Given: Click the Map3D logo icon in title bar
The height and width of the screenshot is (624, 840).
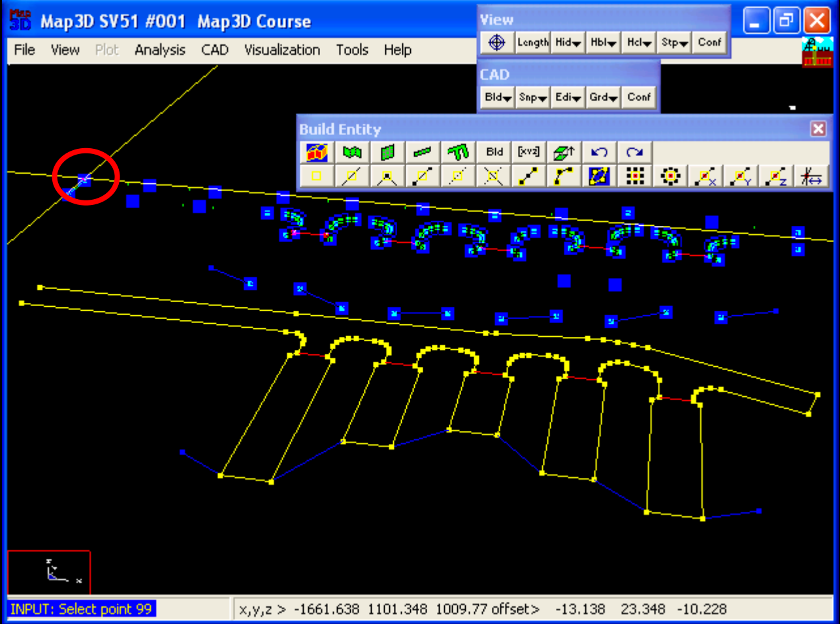Looking at the screenshot, I should click(20, 20).
